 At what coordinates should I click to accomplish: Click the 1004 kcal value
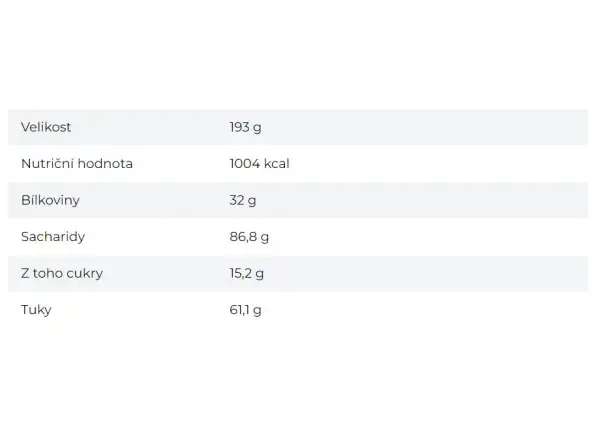pos(259,163)
